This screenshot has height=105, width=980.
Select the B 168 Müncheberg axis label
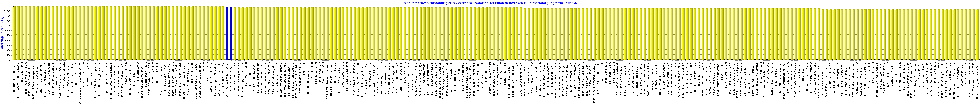click(x=115, y=82)
